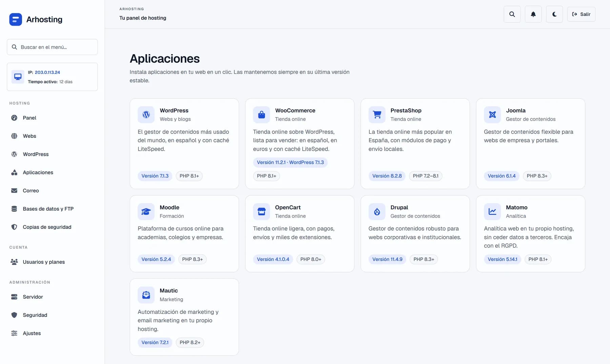Open Ajustes in the sidebar

[x=52, y=334]
